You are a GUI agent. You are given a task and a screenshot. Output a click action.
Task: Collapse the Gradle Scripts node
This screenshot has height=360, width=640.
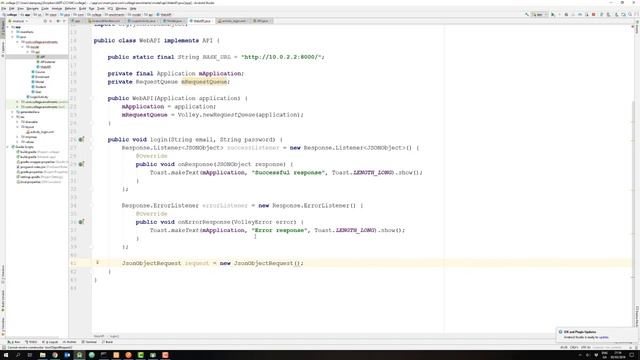[8, 147]
